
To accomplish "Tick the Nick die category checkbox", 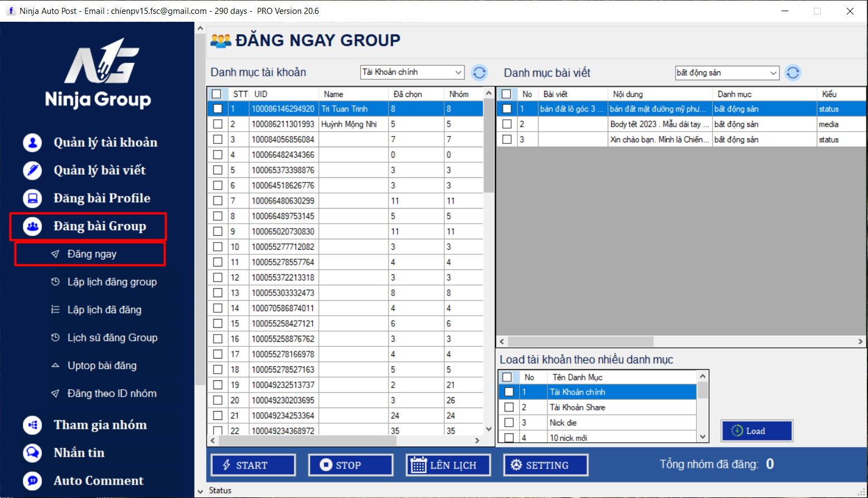I will [x=509, y=423].
